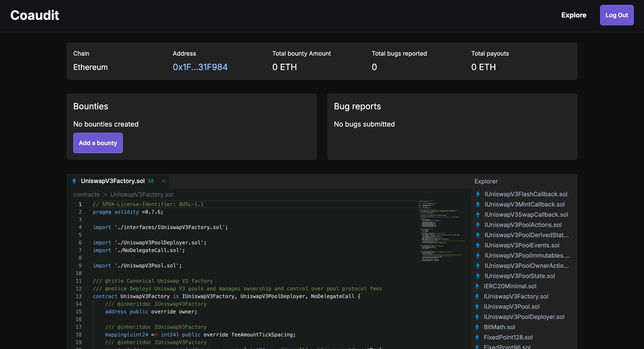Click the icon beside IUniswapV3Pool.sol
This screenshot has height=349, width=644.
point(477,307)
